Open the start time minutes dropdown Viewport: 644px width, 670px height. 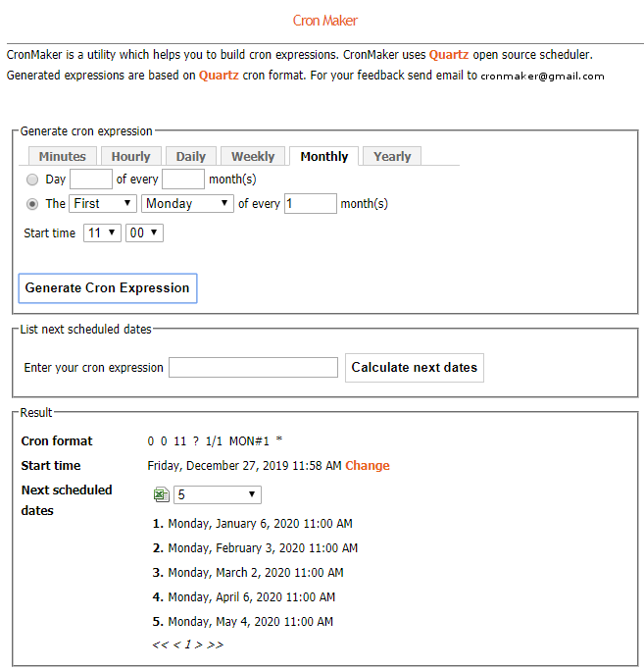coord(144,232)
